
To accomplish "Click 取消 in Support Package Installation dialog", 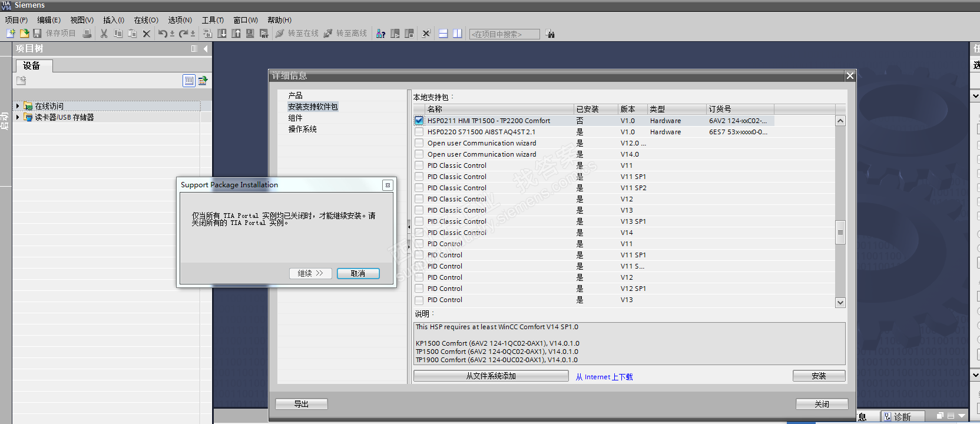I will tap(358, 273).
